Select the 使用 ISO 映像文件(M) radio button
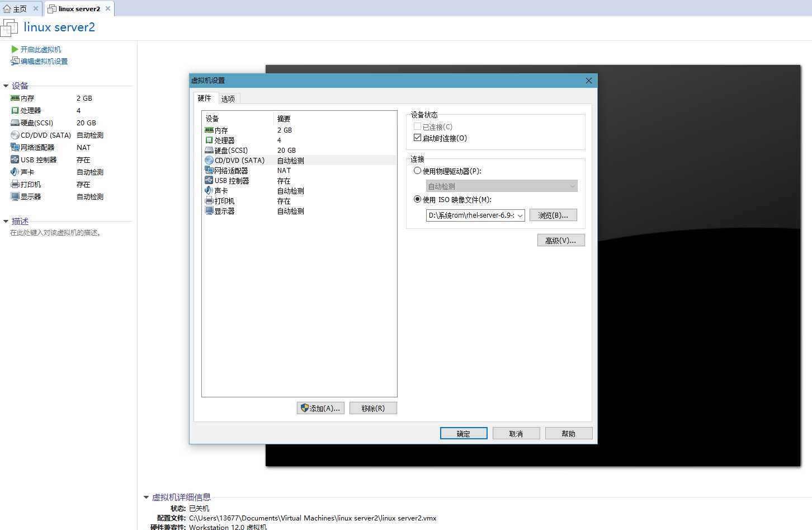812x530 pixels. [x=417, y=199]
